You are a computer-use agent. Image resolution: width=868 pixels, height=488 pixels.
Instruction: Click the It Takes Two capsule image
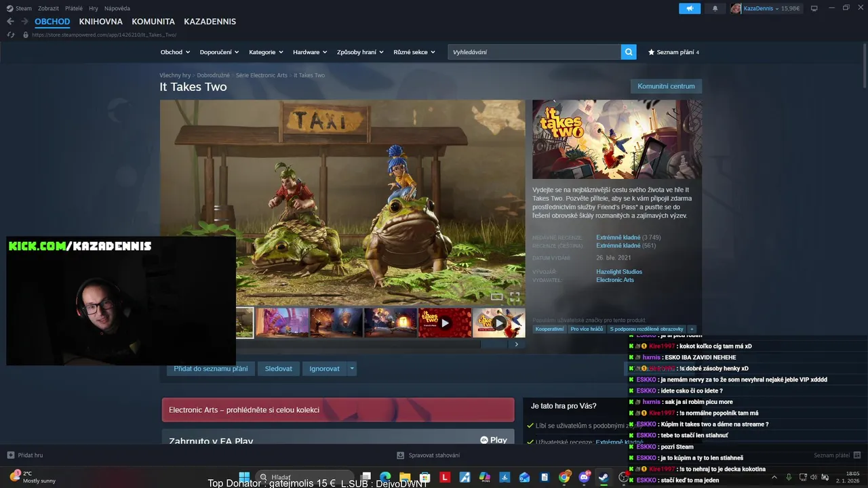617,140
